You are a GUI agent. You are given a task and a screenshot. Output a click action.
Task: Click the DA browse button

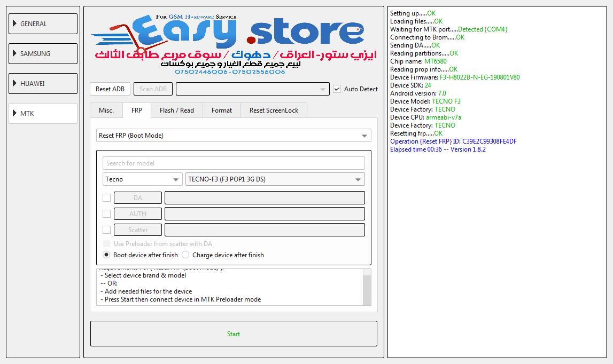[137, 198]
